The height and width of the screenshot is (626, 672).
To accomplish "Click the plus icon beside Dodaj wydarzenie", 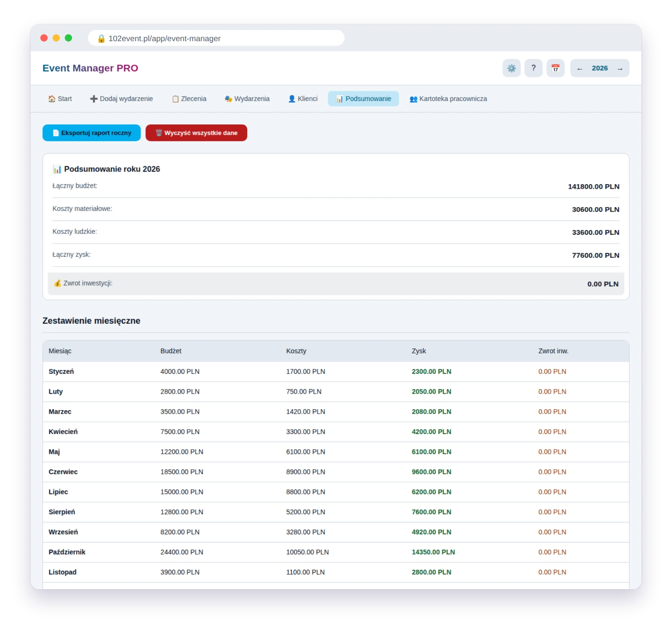I will pyautogui.click(x=94, y=99).
